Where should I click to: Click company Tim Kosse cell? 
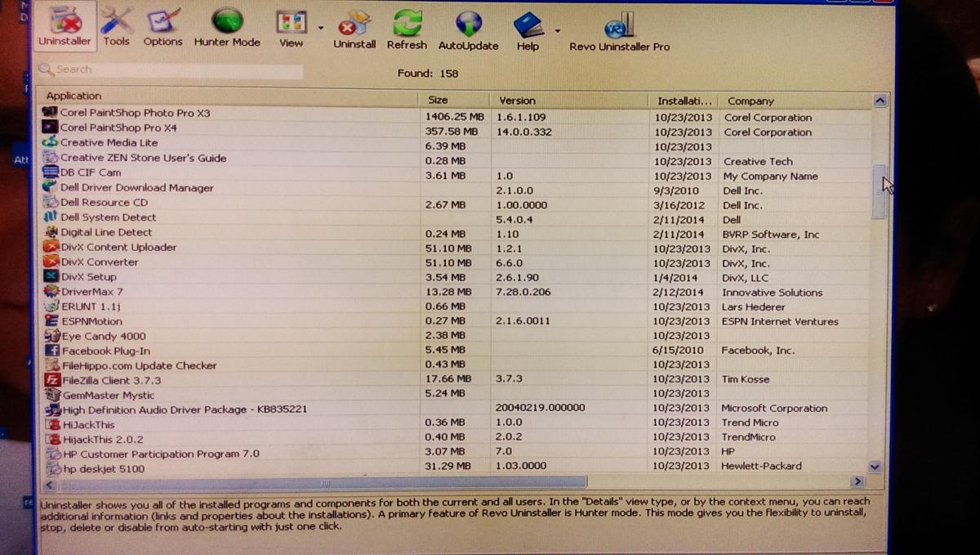(x=745, y=379)
